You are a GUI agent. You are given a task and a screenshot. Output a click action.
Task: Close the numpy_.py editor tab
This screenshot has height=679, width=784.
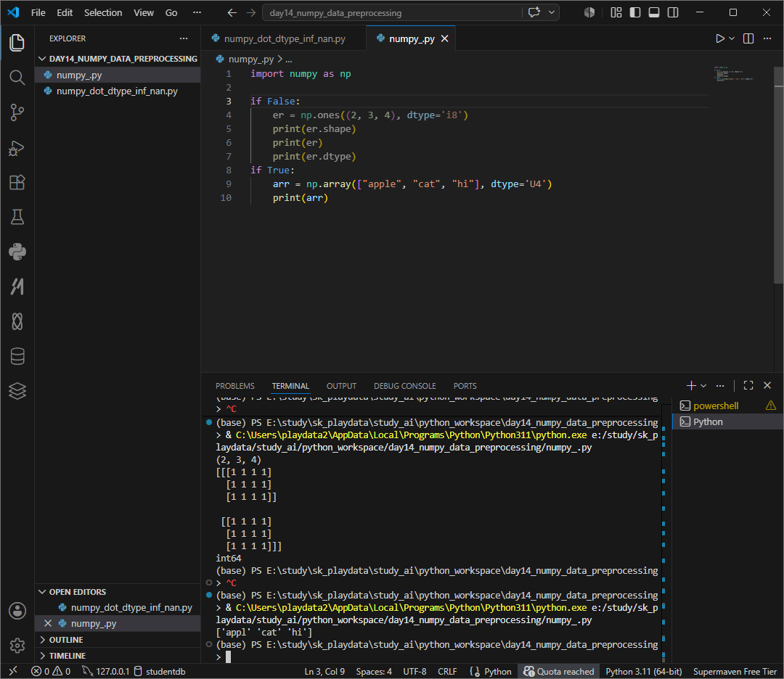click(x=444, y=38)
